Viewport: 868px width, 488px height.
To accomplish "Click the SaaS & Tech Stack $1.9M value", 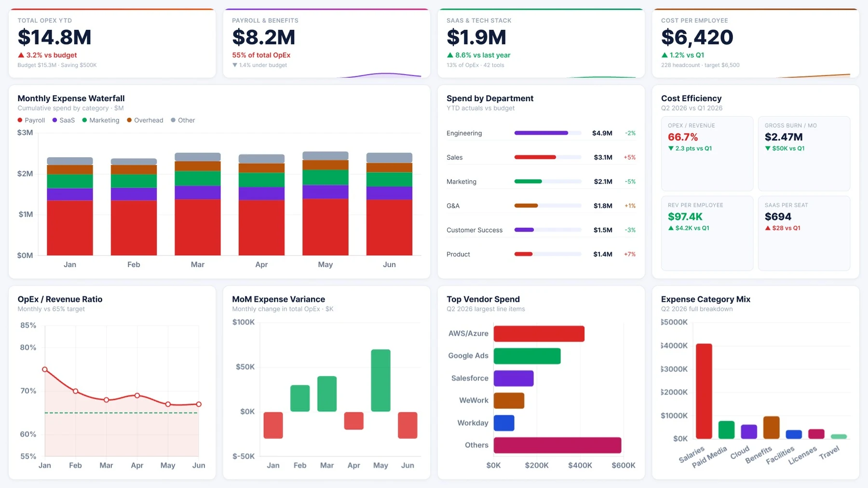I will (x=476, y=37).
